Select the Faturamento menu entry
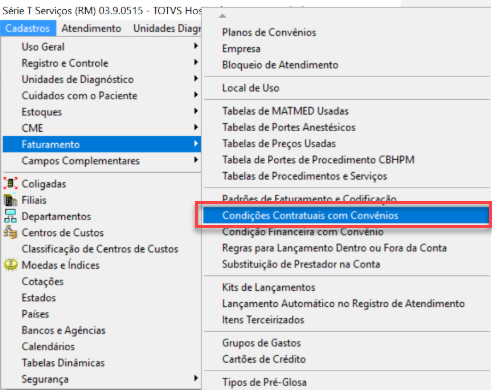 click(x=102, y=144)
